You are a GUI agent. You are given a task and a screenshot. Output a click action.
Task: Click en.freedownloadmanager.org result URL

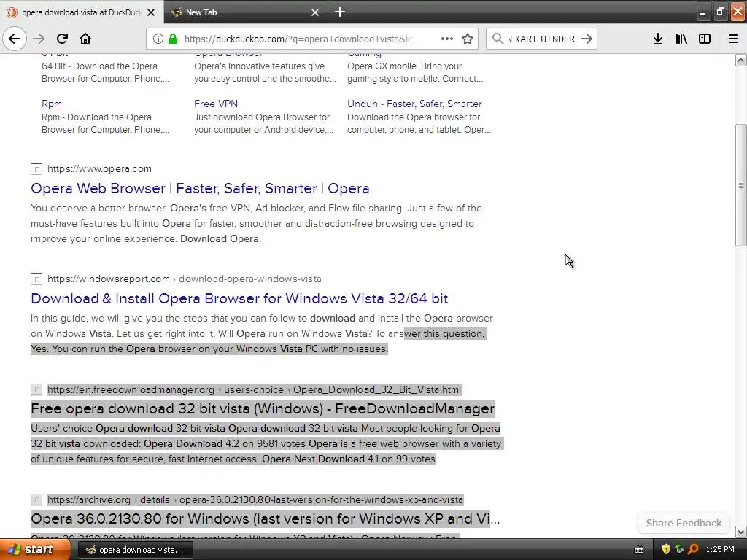[255, 389]
